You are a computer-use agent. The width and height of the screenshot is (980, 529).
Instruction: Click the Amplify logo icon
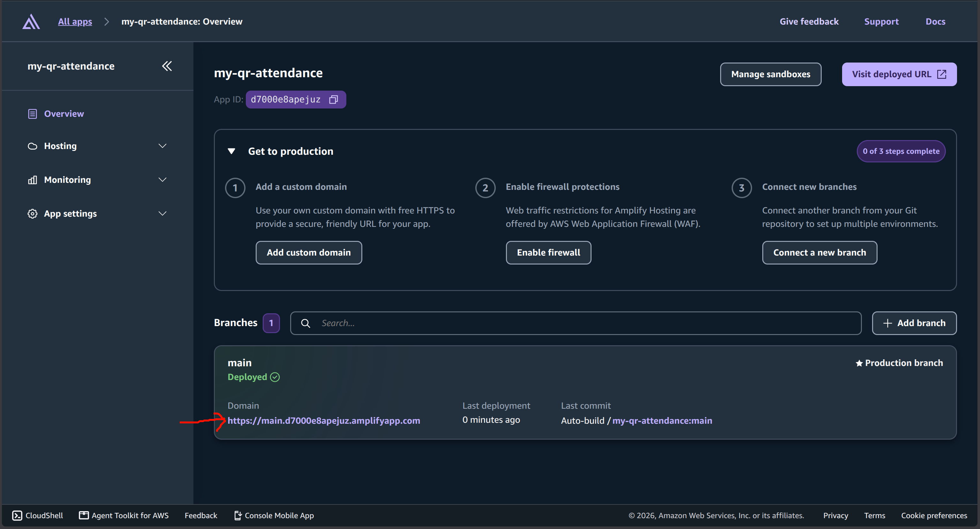pyautogui.click(x=31, y=22)
